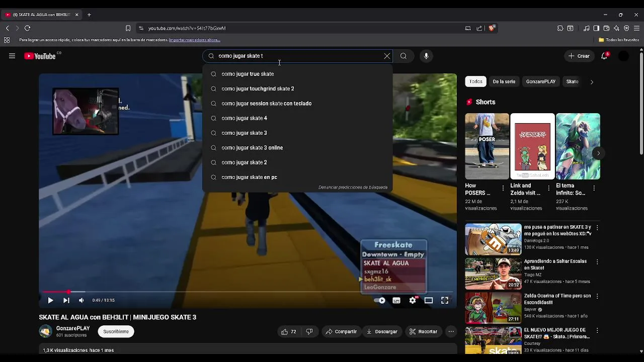Image resolution: width=644 pixels, height=362 pixels.
Task: Open more actions under the video
Action: click(451, 332)
